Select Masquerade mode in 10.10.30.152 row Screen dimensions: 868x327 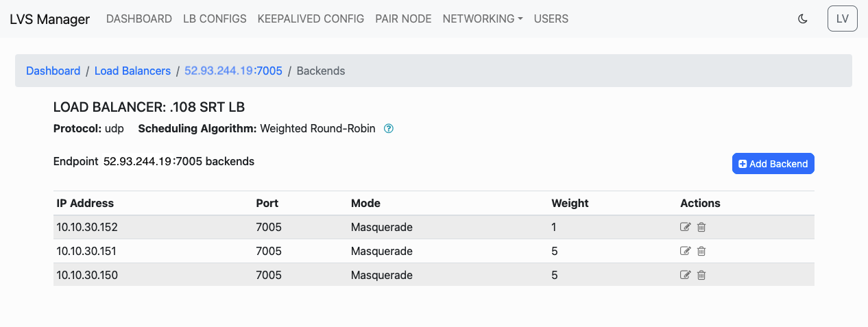point(382,227)
